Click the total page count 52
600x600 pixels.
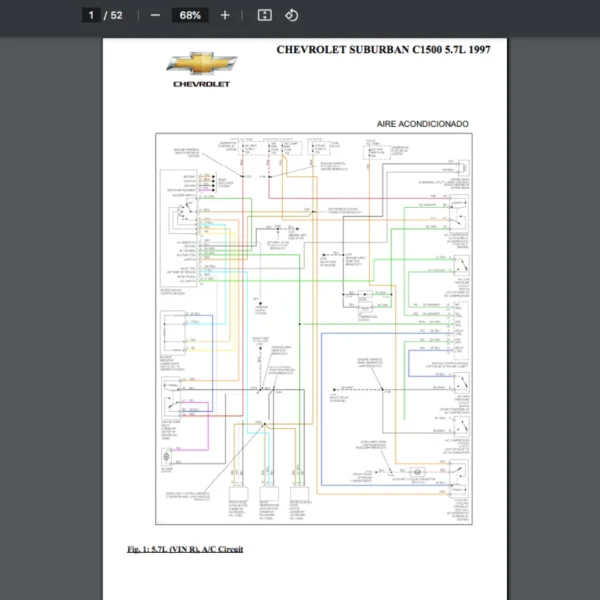(x=117, y=15)
